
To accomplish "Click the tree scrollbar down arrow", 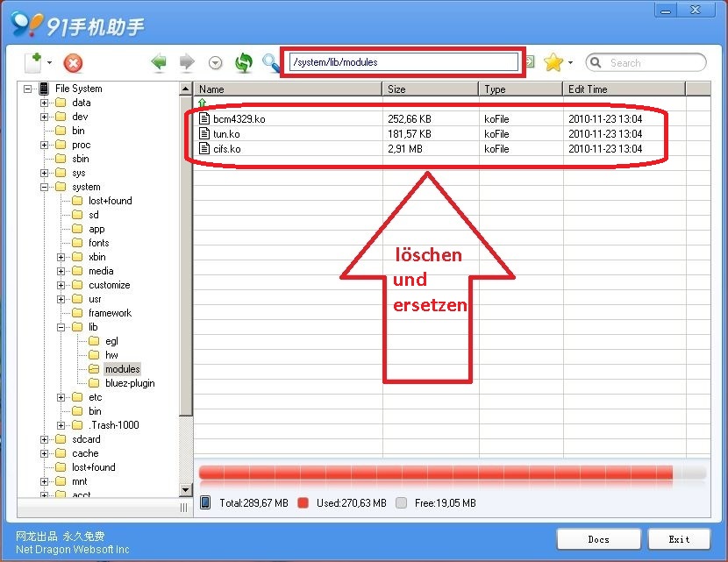I will click(x=185, y=489).
